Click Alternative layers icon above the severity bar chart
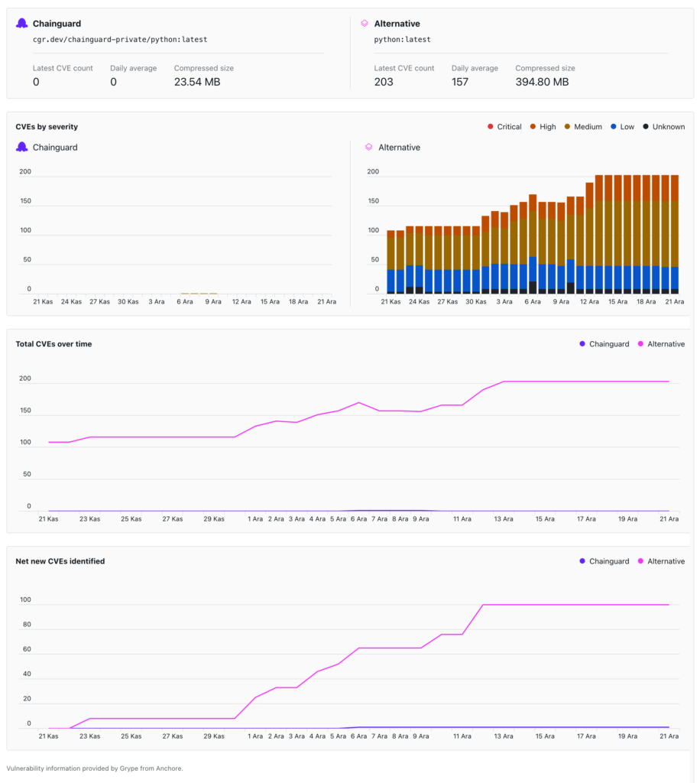This screenshot has height=783, width=700. (368, 147)
